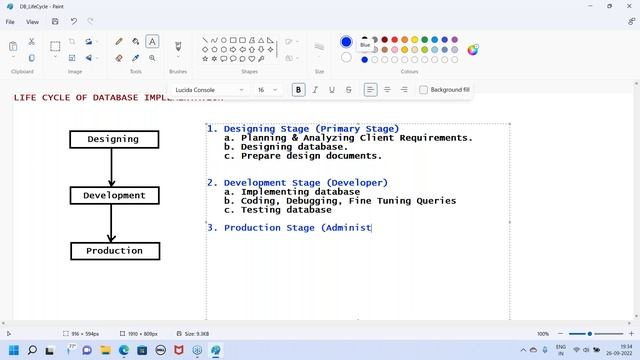The height and width of the screenshot is (360, 640).
Task: Pick the Right arrow shape
Action: click(x=233, y=49)
